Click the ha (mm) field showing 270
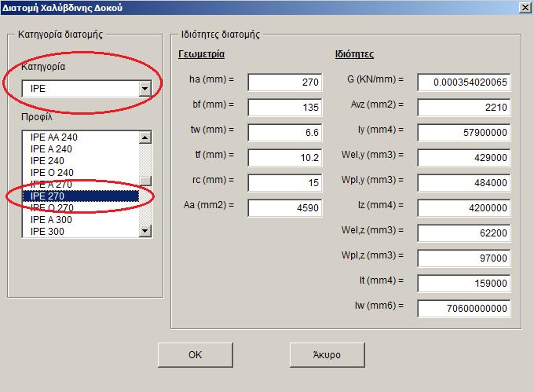The width and height of the screenshot is (534, 392). (285, 82)
